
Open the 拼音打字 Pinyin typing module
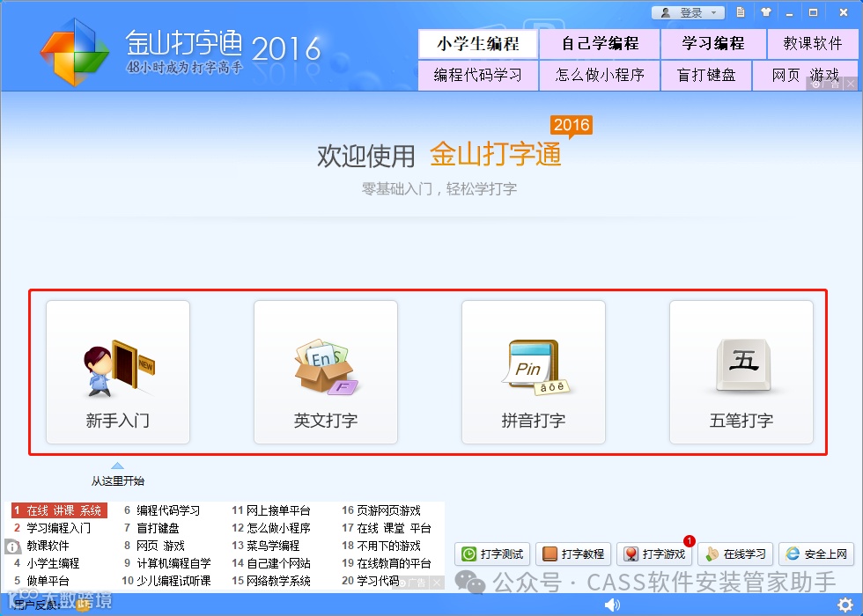(x=534, y=371)
